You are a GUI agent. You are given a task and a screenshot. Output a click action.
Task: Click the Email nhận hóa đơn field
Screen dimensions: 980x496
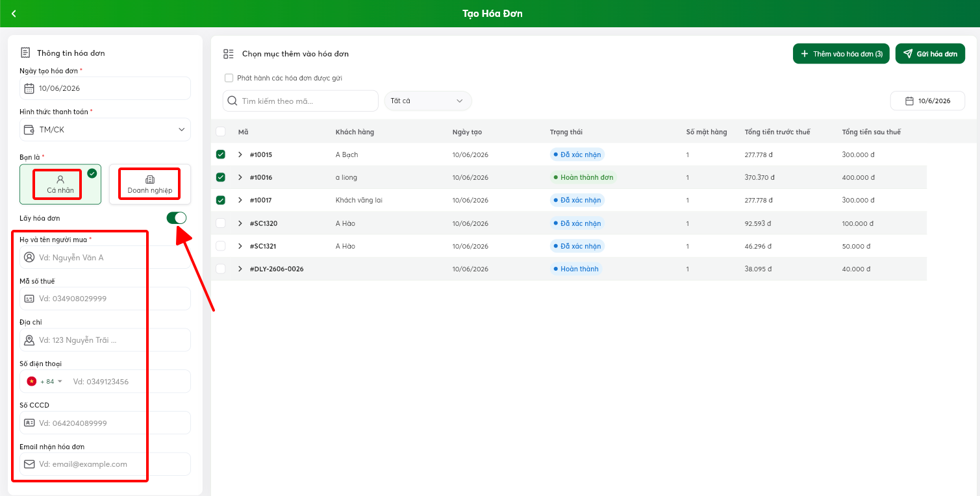[105, 464]
